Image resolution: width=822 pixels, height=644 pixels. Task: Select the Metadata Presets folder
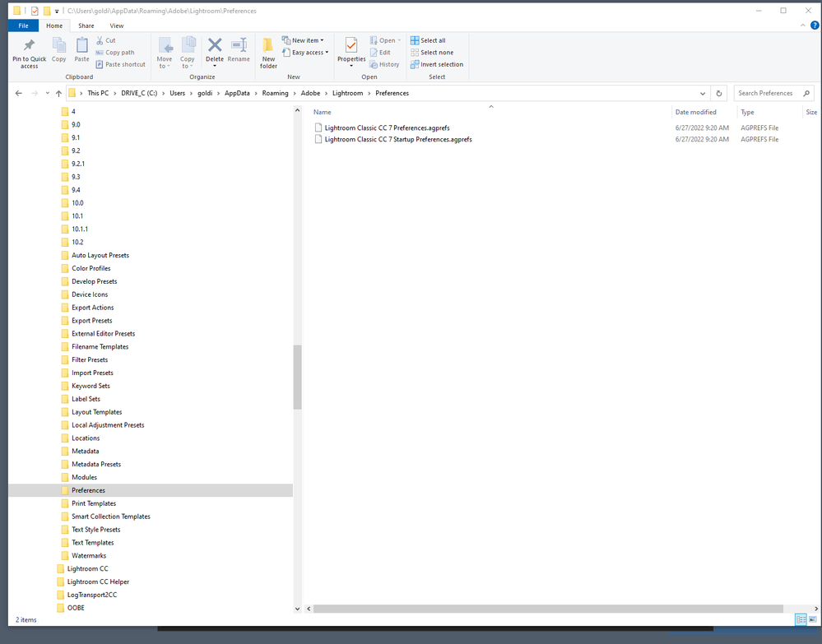(x=96, y=464)
